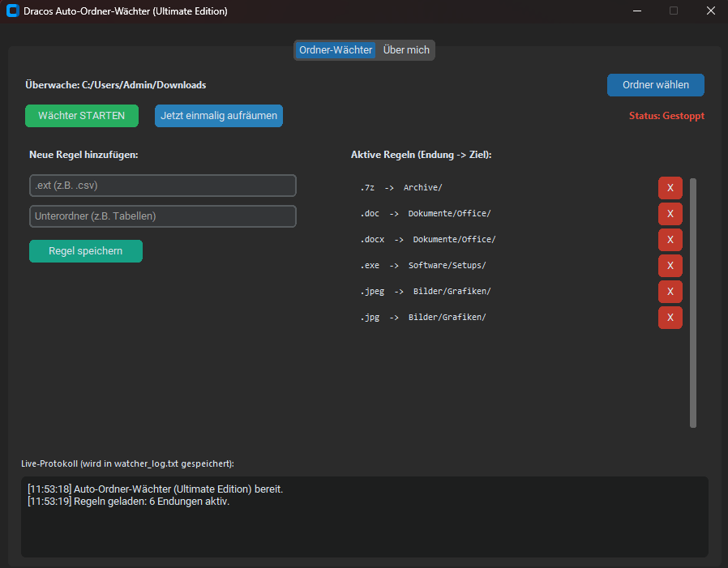This screenshot has height=568, width=728.
Task: Click the active rules list scrollbar
Action: (693, 302)
